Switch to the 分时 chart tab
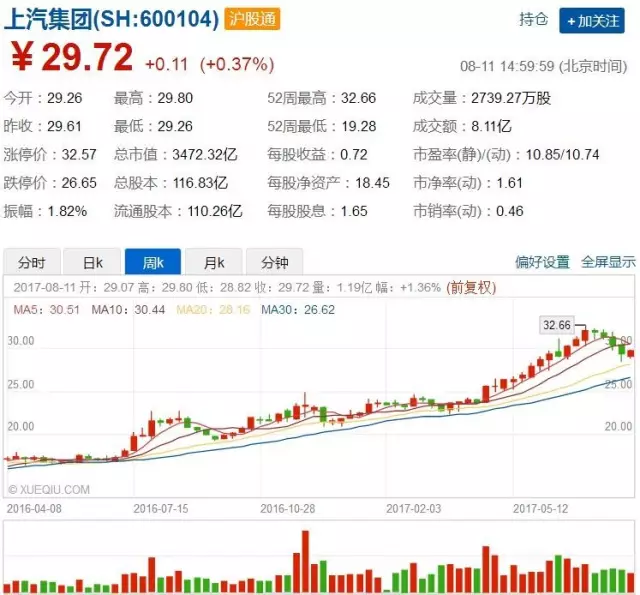This screenshot has height=595, width=640. click(x=32, y=262)
